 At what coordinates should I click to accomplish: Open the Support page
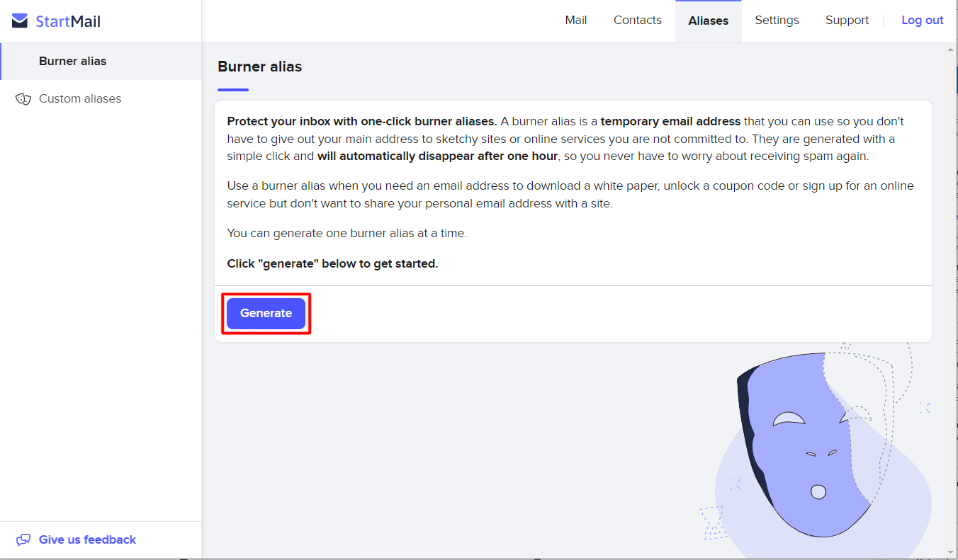[x=847, y=21]
